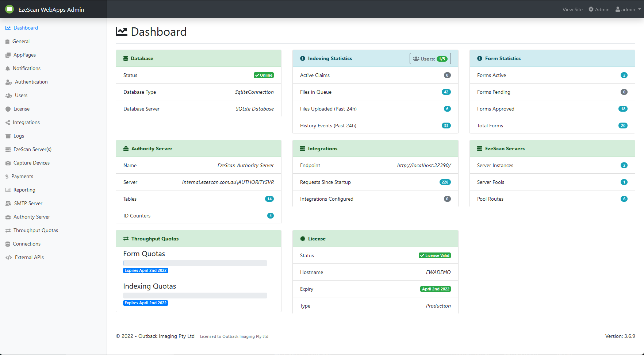Click the Reporting chart icon in sidebar
The height and width of the screenshot is (355, 644).
[8, 190]
